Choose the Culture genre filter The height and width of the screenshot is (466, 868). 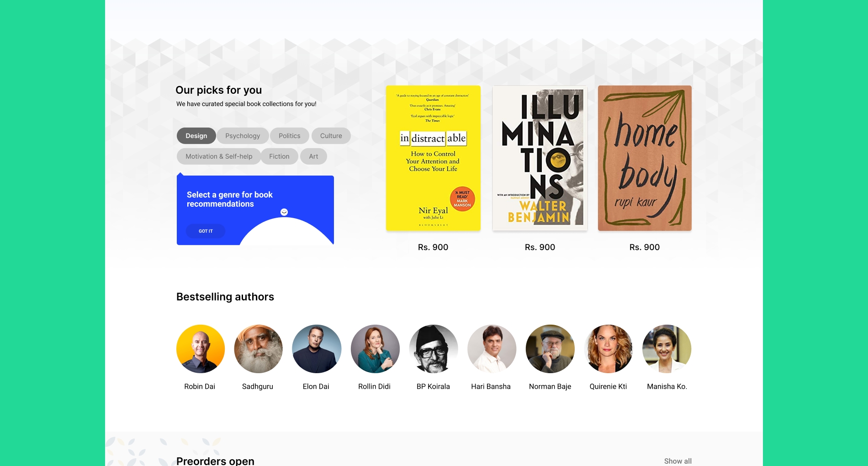click(x=331, y=136)
